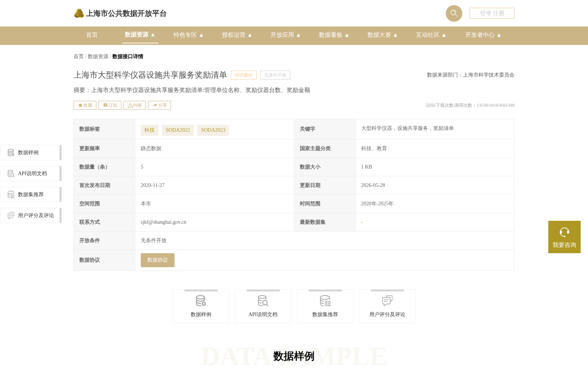588x368 pixels.
Task: Click the headset icon on 我要咨询
Action: pyautogui.click(x=564, y=232)
